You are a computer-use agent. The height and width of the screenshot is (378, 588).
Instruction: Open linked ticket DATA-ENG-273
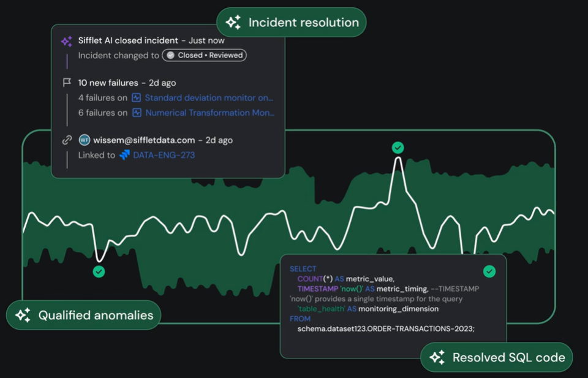tap(164, 155)
